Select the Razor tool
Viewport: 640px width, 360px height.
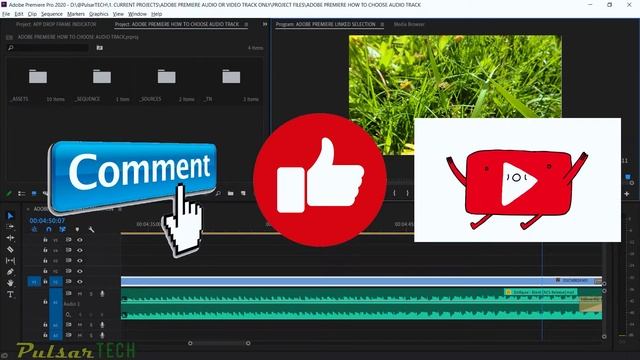pyautogui.click(x=10, y=249)
